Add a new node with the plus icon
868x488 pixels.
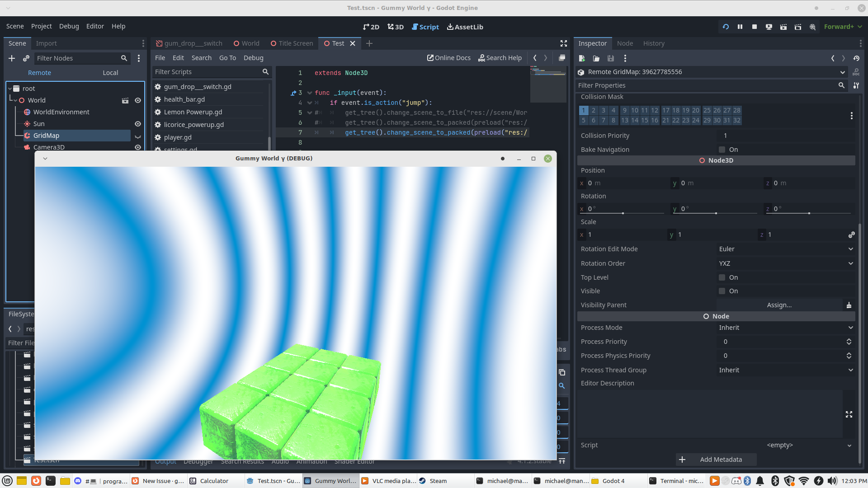[12, 58]
